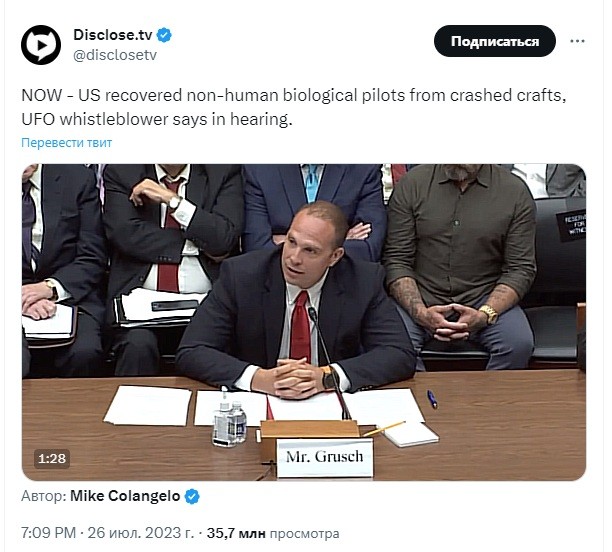Open the @disclosetv handle

pyautogui.click(x=115, y=55)
